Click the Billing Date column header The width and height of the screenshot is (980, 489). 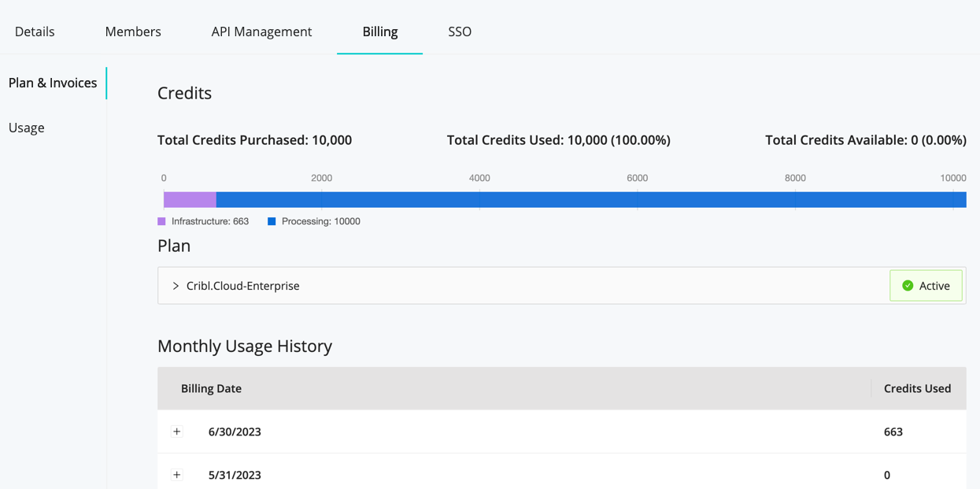click(211, 388)
